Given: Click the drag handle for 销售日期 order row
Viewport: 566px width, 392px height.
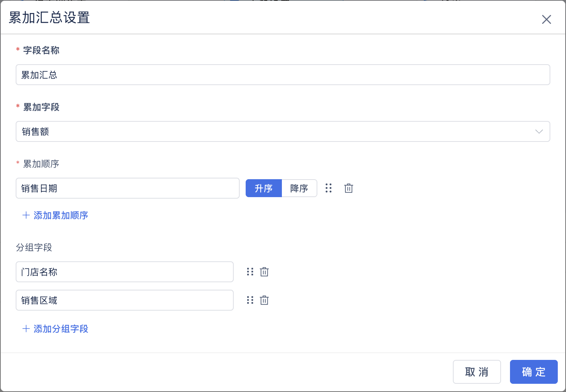Looking at the screenshot, I should (329, 188).
